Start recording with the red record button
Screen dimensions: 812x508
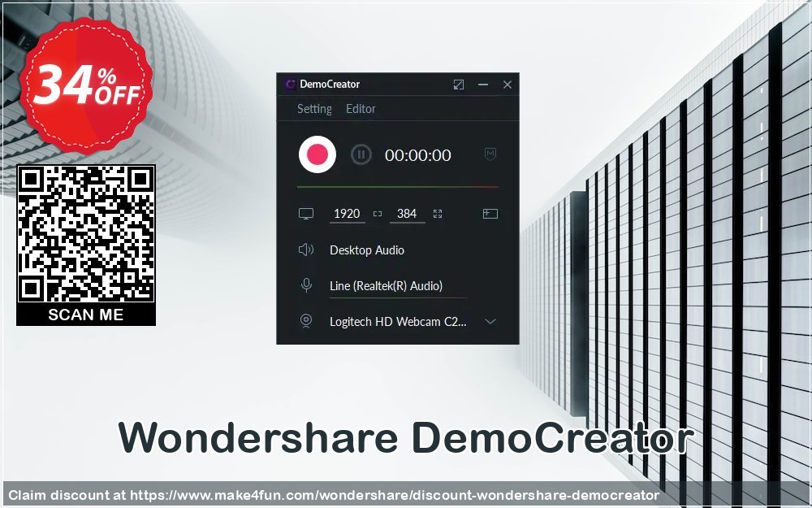317,154
